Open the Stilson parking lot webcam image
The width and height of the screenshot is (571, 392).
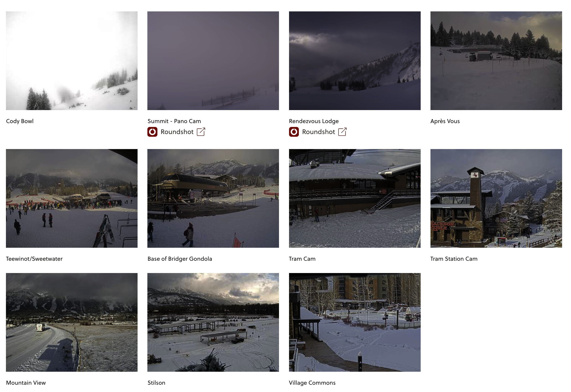(213, 322)
